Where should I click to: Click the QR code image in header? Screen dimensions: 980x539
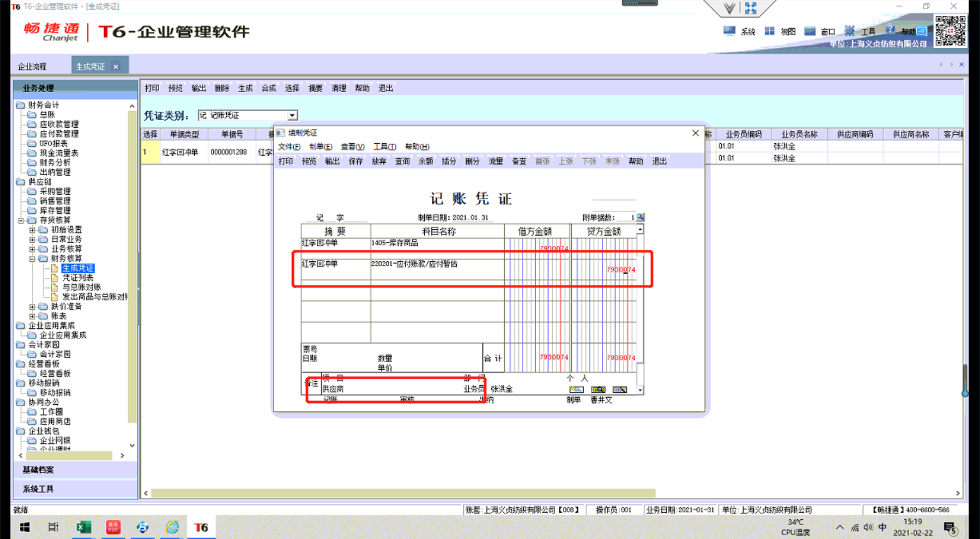click(x=950, y=31)
